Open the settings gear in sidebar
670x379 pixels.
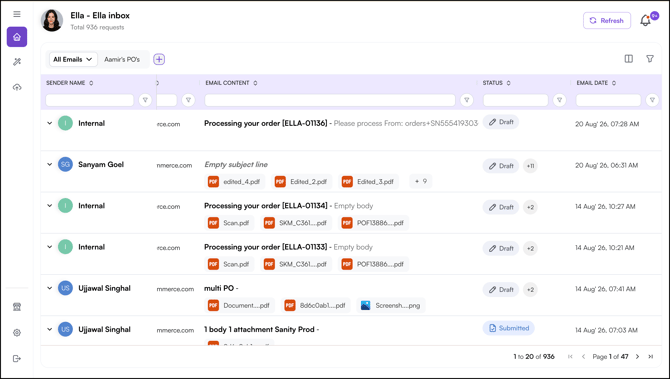tap(17, 332)
